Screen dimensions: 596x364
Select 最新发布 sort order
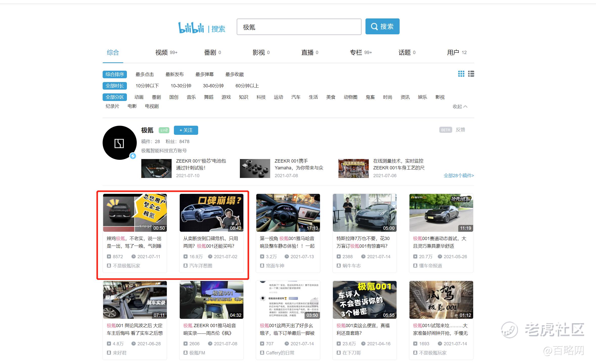click(174, 74)
